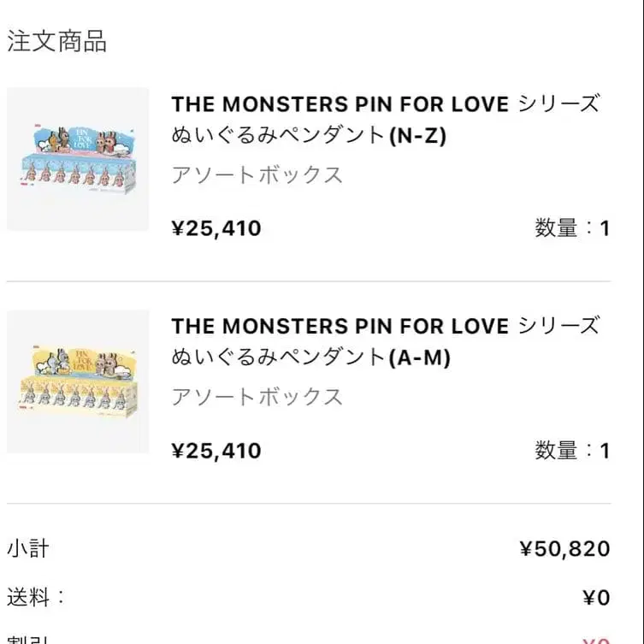The width and height of the screenshot is (644, 644).
Task: Click the ¥25,410 price of N-Z item
Action: click(216, 228)
